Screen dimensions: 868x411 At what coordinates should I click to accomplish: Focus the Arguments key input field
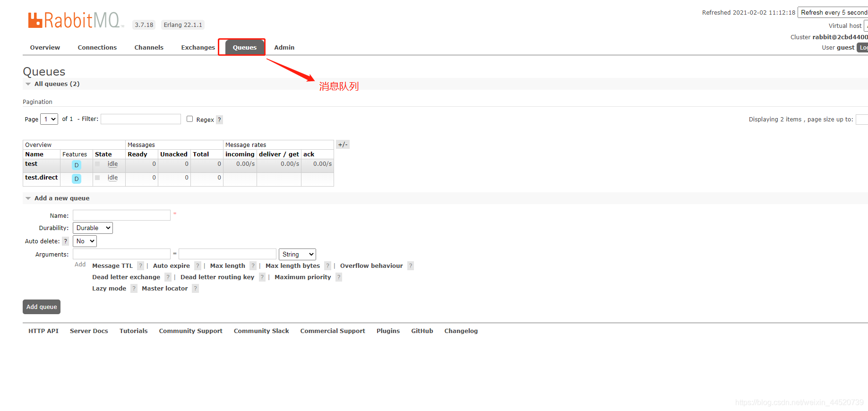[121, 254]
